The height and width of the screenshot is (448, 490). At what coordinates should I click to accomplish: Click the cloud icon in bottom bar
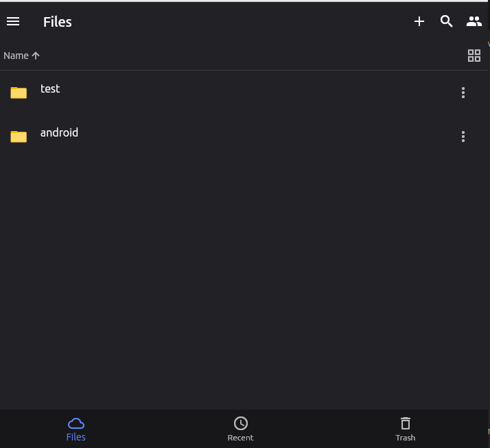[x=76, y=423]
